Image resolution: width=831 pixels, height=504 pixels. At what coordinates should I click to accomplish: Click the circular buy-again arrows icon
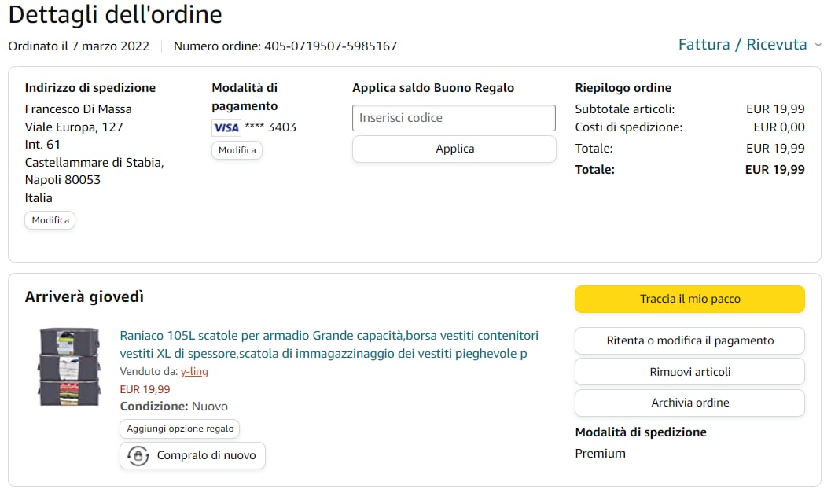pyautogui.click(x=138, y=456)
